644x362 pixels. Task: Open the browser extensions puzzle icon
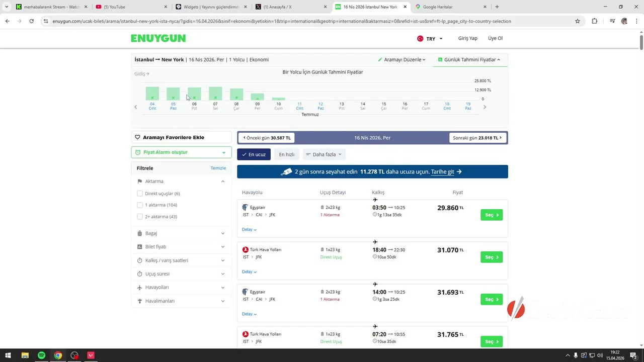pyautogui.click(x=594, y=21)
